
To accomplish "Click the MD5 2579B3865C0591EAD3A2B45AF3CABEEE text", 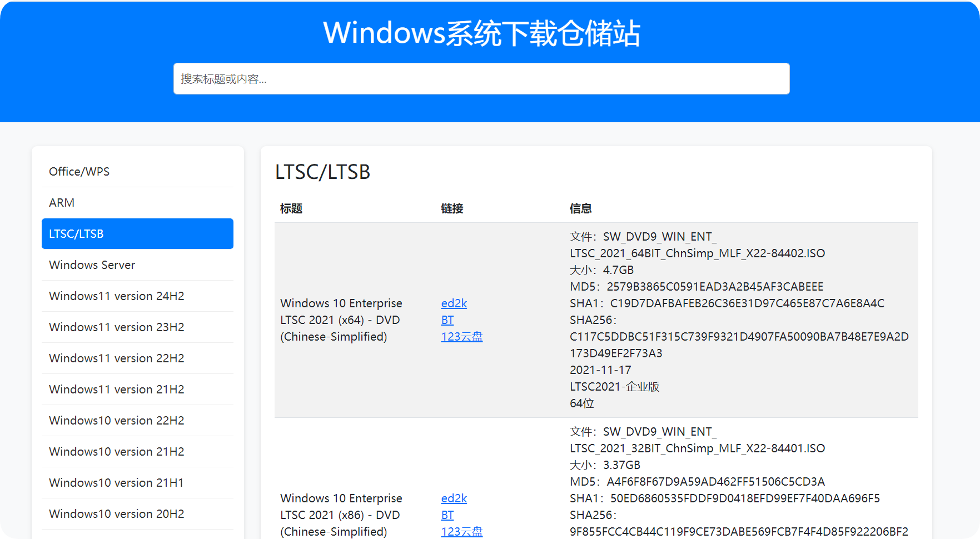I will (x=697, y=287).
